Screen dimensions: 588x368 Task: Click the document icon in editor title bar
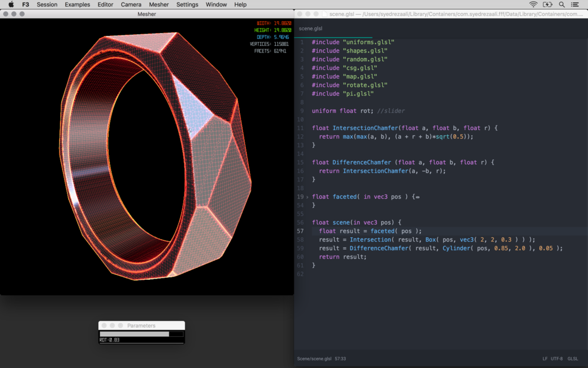[325, 14]
